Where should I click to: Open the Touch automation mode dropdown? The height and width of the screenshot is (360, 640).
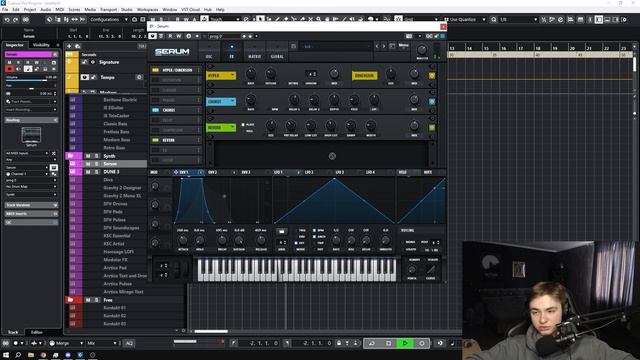coord(224,20)
